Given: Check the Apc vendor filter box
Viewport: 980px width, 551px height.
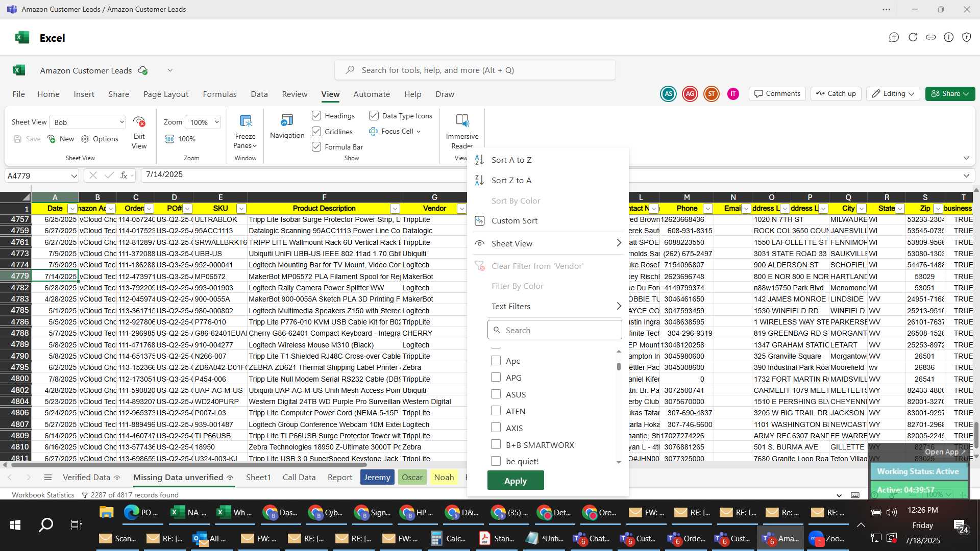Looking at the screenshot, I should pyautogui.click(x=496, y=361).
